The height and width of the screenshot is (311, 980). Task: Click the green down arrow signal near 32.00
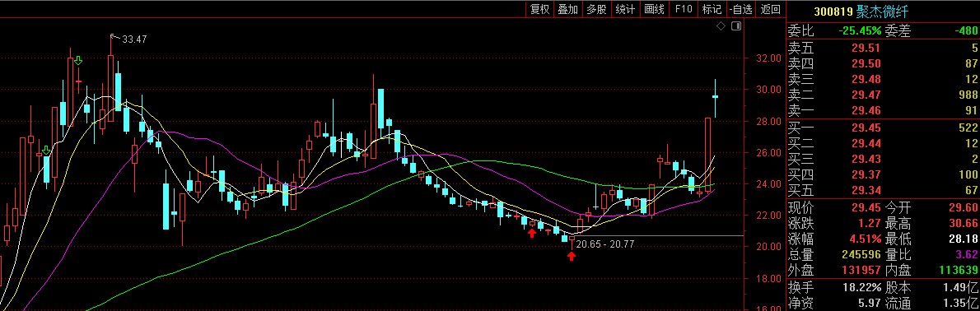[78, 61]
